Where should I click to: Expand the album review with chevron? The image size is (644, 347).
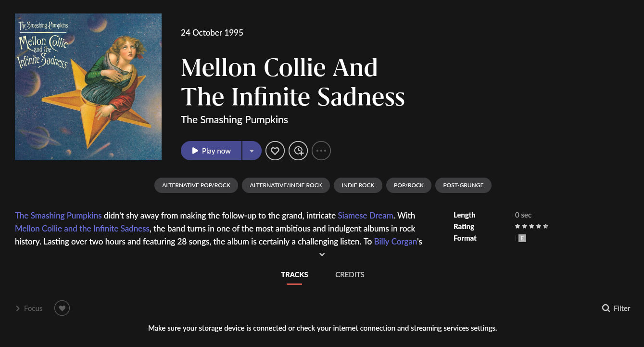(322, 254)
